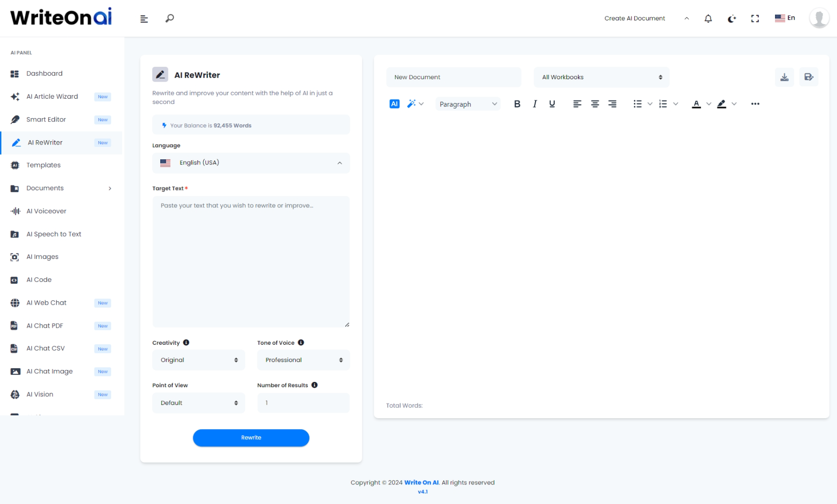Insert a numbered list
The width and height of the screenshot is (837, 504).
tap(663, 104)
